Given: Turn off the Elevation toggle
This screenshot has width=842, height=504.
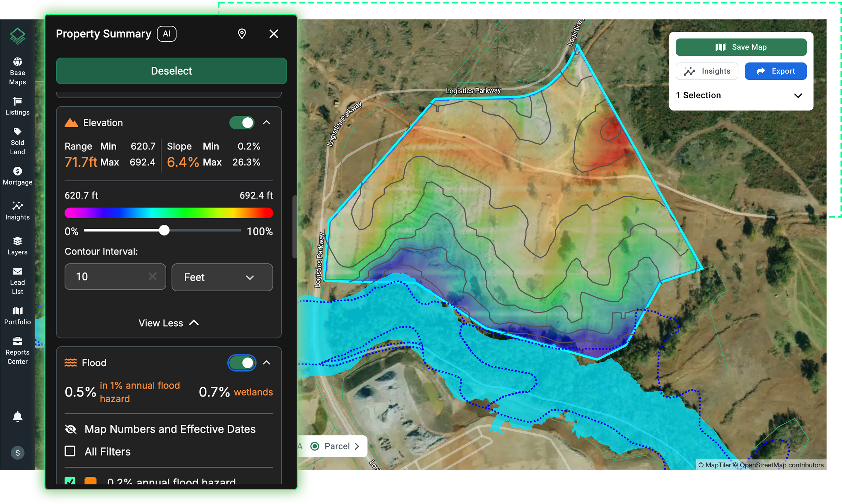Looking at the screenshot, I should (242, 122).
